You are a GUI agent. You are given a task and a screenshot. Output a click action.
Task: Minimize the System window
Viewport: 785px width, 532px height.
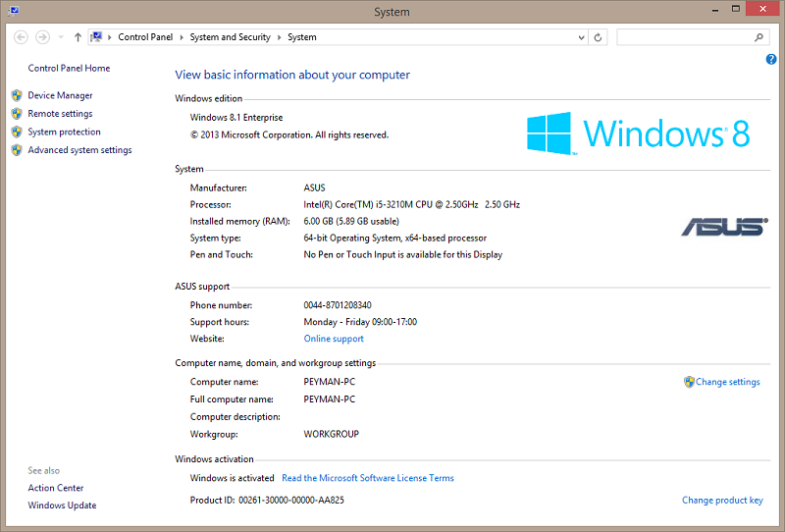click(x=715, y=10)
